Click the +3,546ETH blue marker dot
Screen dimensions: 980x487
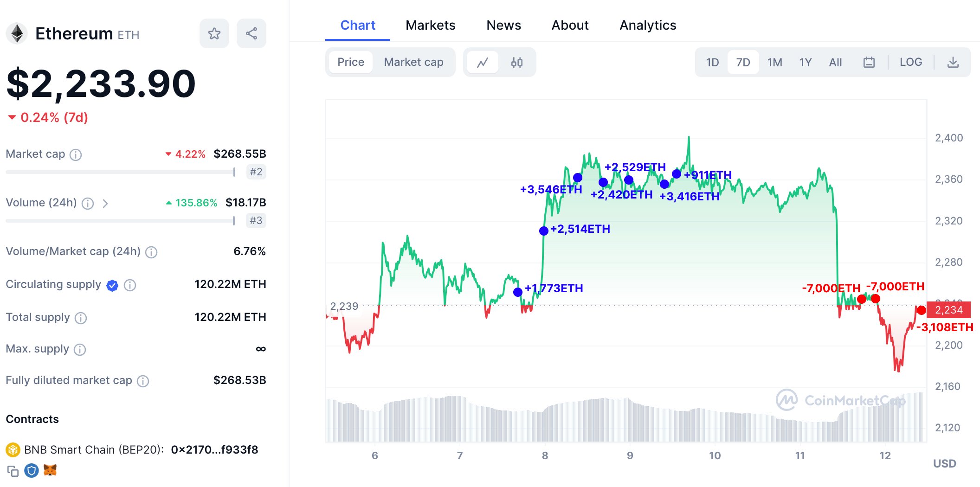point(578,178)
